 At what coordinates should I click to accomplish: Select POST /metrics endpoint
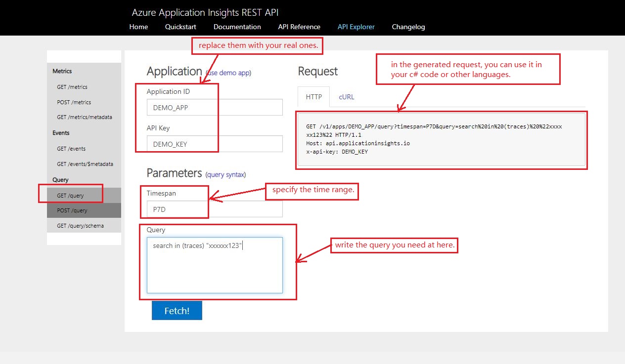(74, 102)
